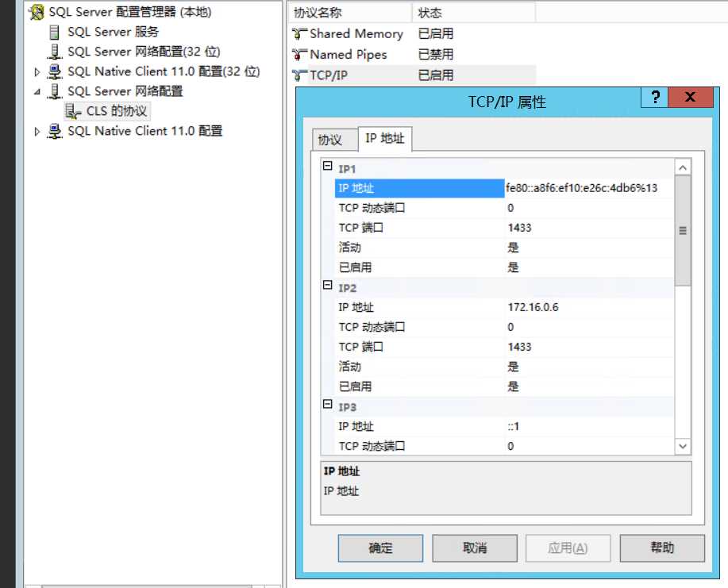
Task: Expand SQL Native Client 11.0 配置(32 位) node
Action: pyautogui.click(x=37, y=72)
